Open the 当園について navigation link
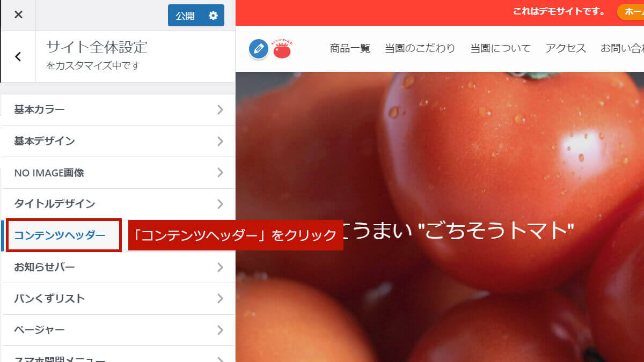644x362 pixels. (x=500, y=48)
